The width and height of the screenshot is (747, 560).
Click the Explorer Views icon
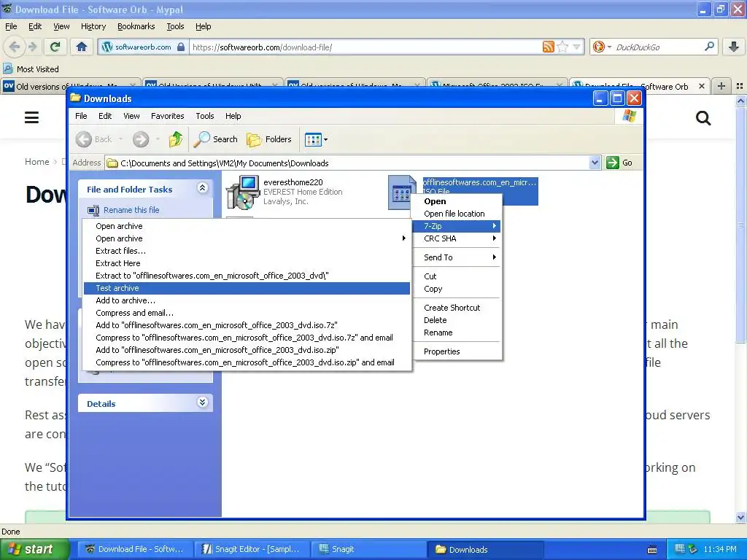pyautogui.click(x=313, y=139)
